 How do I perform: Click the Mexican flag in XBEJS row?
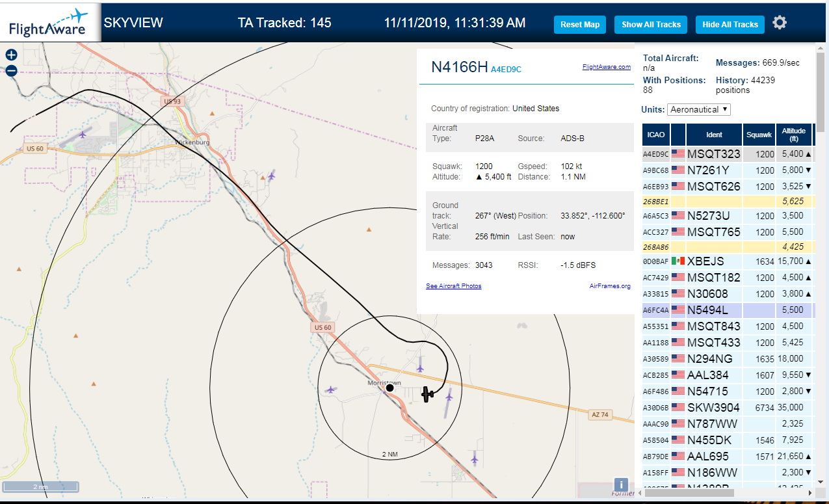click(678, 261)
